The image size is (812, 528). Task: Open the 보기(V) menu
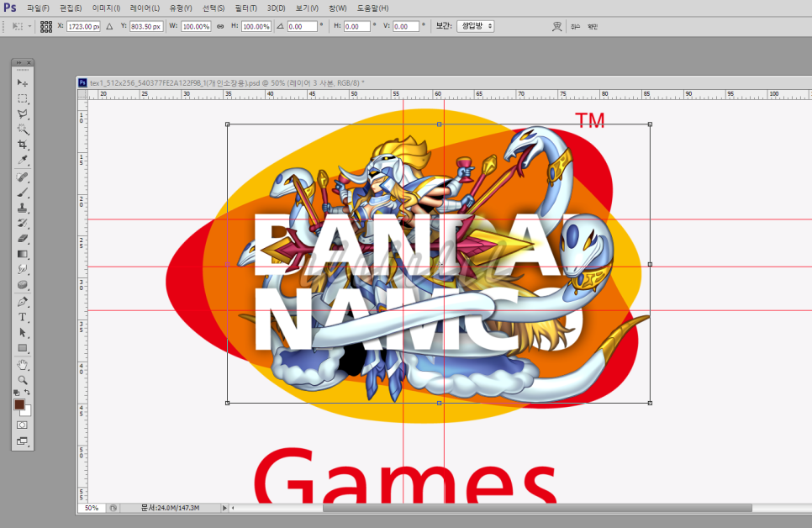[307, 8]
